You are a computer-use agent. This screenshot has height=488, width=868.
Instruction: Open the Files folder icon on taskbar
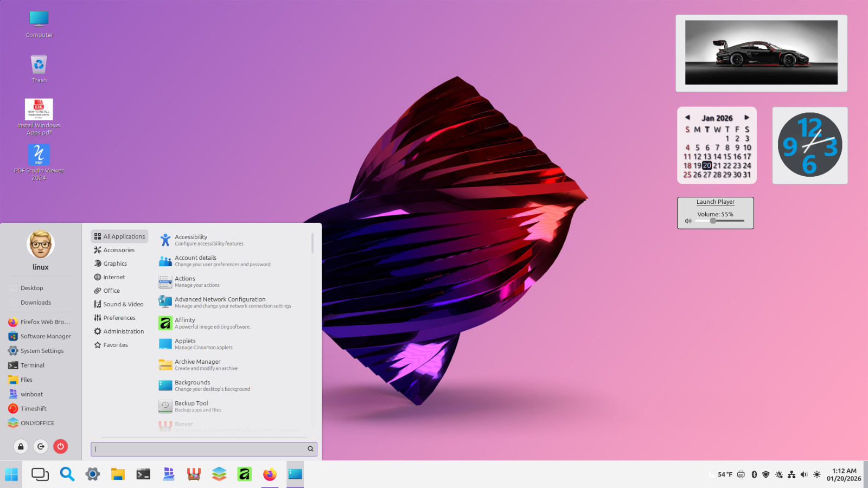click(118, 474)
